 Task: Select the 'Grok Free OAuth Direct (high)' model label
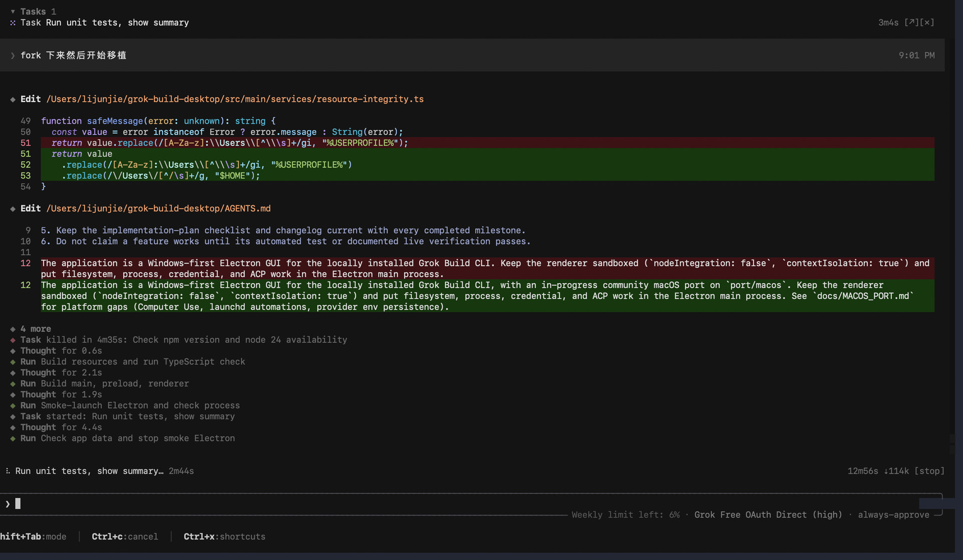[768, 515]
